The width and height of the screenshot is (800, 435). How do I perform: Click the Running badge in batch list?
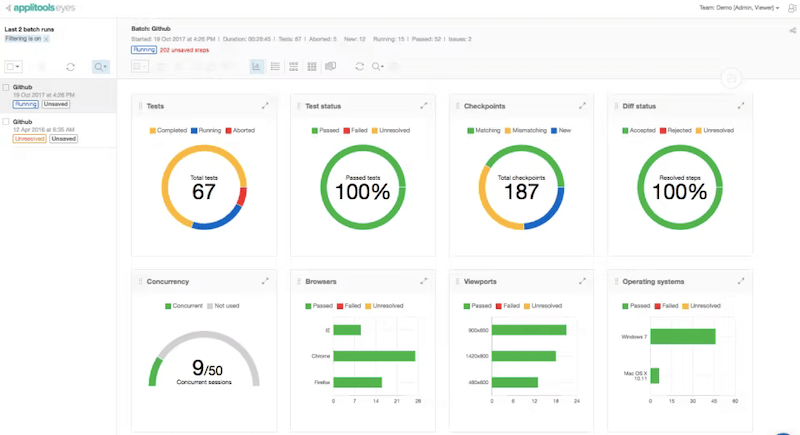pos(26,104)
